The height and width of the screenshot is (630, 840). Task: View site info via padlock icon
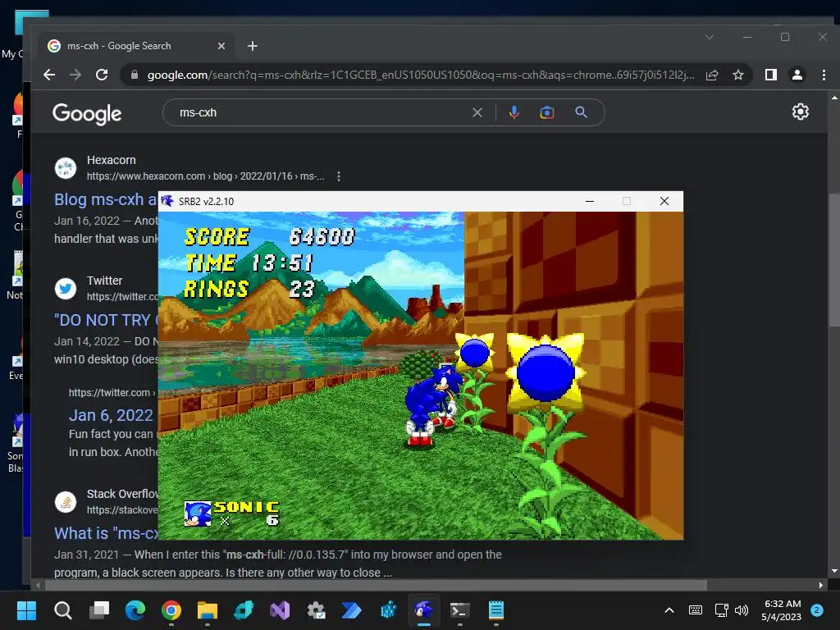(x=135, y=75)
